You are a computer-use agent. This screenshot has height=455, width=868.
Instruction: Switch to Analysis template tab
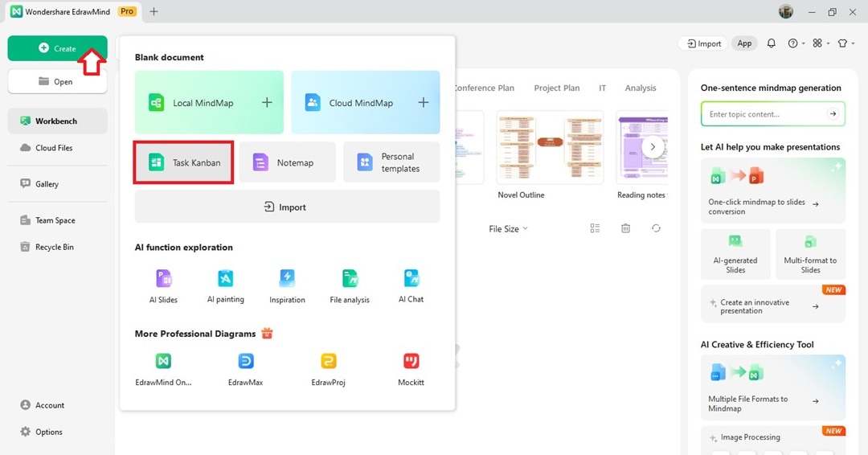[x=641, y=88]
